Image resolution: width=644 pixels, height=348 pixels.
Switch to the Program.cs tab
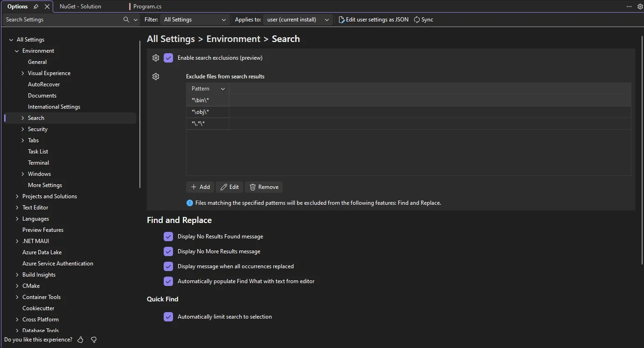pyautogui.click(x=147, y=7)
